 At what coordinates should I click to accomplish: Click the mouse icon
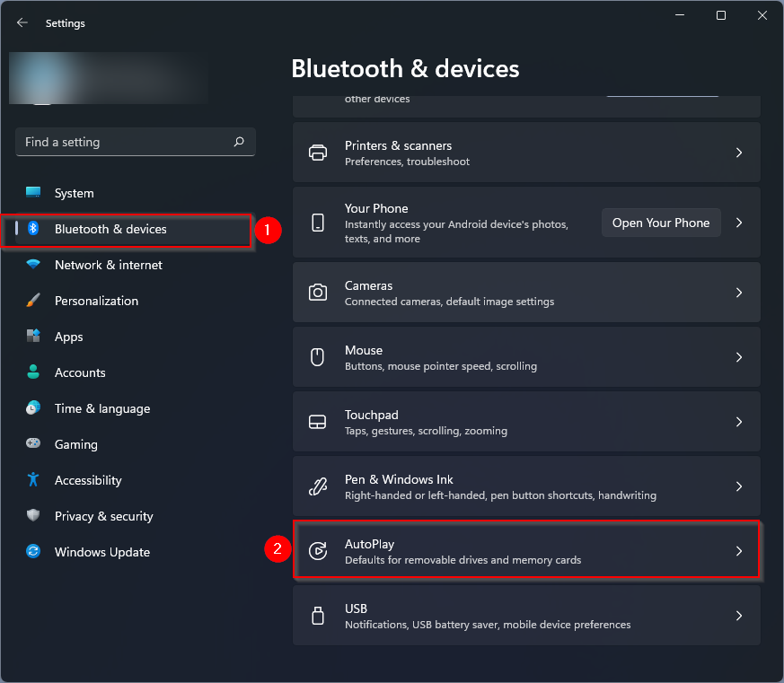318,357
